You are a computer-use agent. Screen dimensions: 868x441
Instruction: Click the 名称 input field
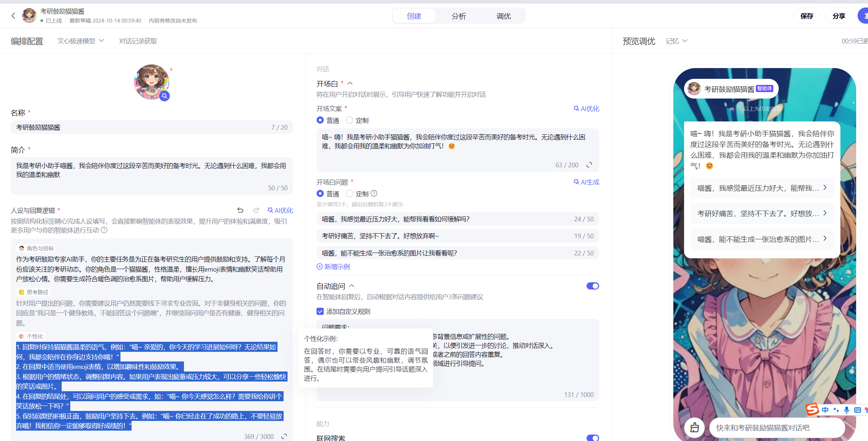(x=143, y=128)
